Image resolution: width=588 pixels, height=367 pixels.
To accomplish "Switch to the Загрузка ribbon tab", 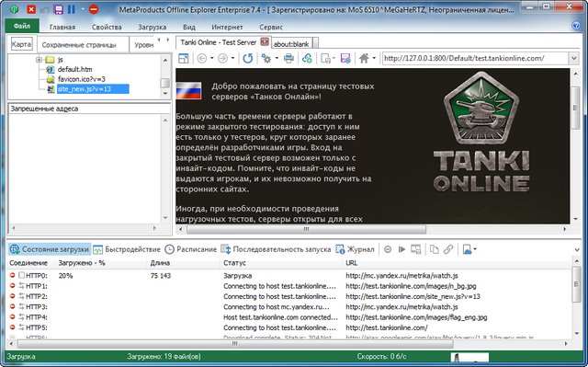I will coord(152,27).
